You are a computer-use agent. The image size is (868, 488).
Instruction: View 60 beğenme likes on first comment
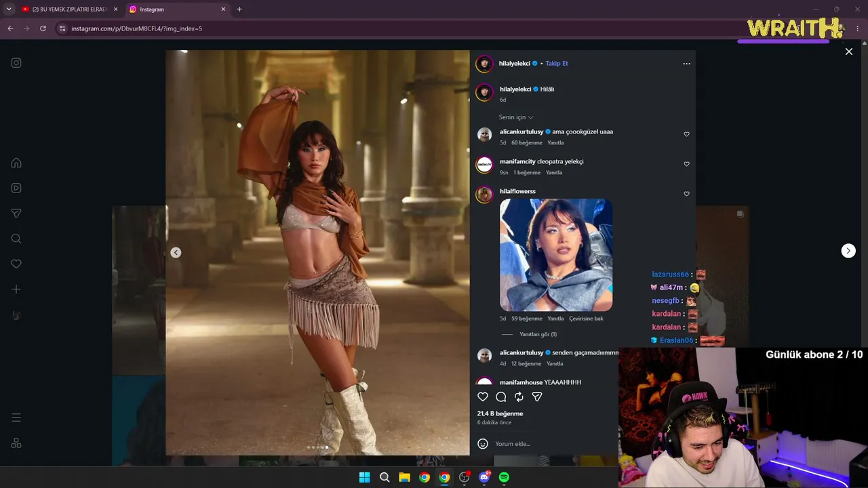[527, 143]
